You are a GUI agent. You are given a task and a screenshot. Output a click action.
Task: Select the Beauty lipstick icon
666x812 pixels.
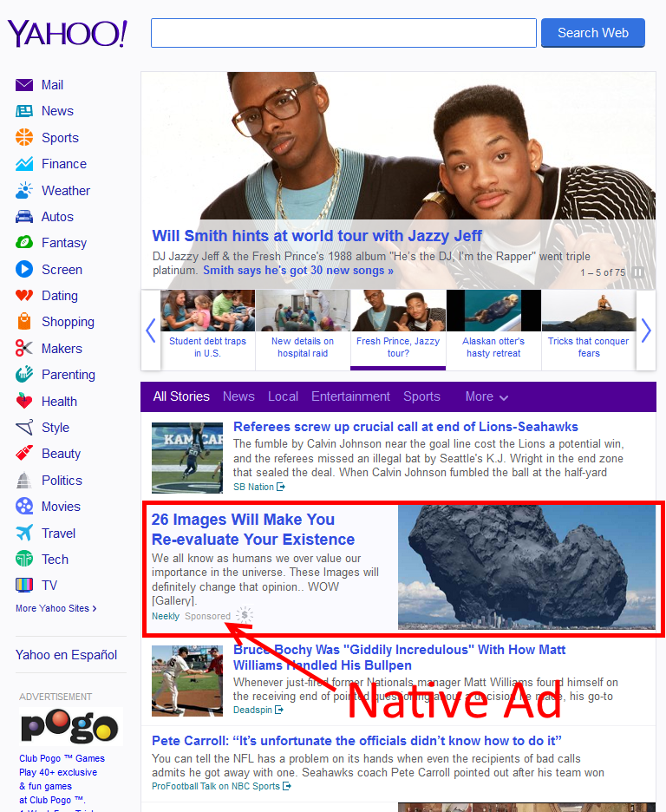[x=24, y=454]
